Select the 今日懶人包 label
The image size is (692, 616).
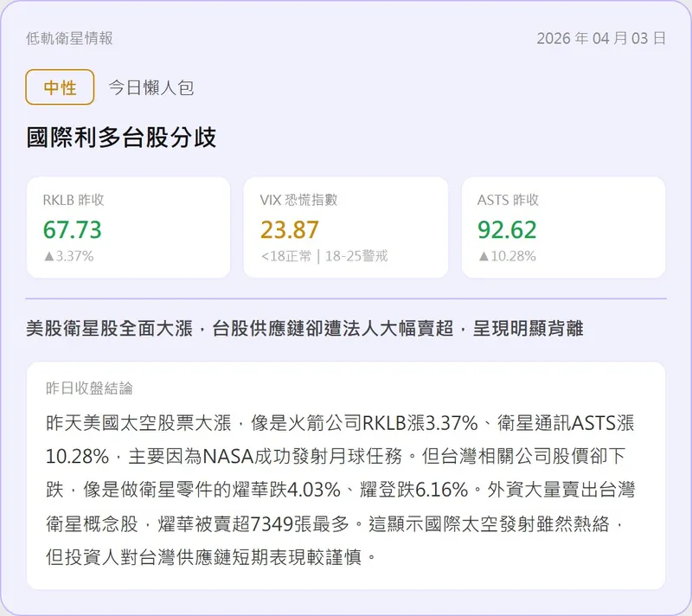point(151,87)
